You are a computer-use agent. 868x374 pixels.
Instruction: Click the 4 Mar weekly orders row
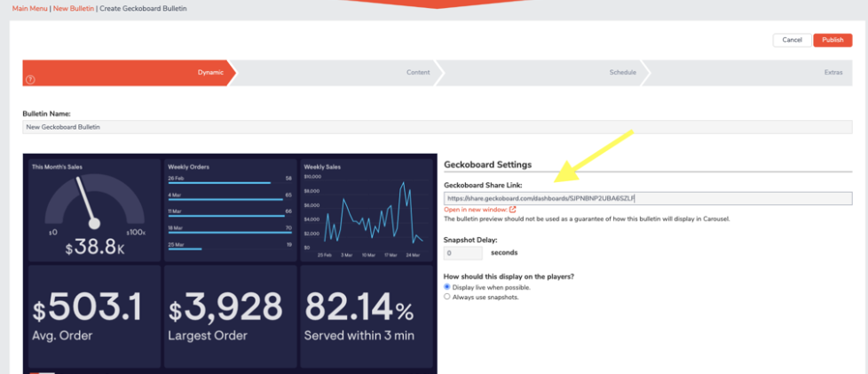(x=230, y=196)
